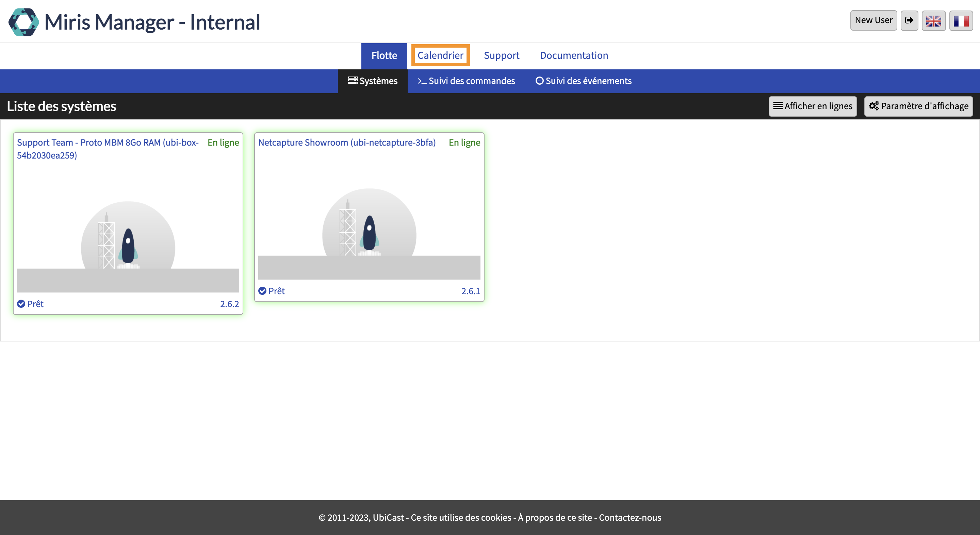This screenshot has height=535, width=980.
Task: Open Suivi des événements clock tab
Action: click(583, 81)
